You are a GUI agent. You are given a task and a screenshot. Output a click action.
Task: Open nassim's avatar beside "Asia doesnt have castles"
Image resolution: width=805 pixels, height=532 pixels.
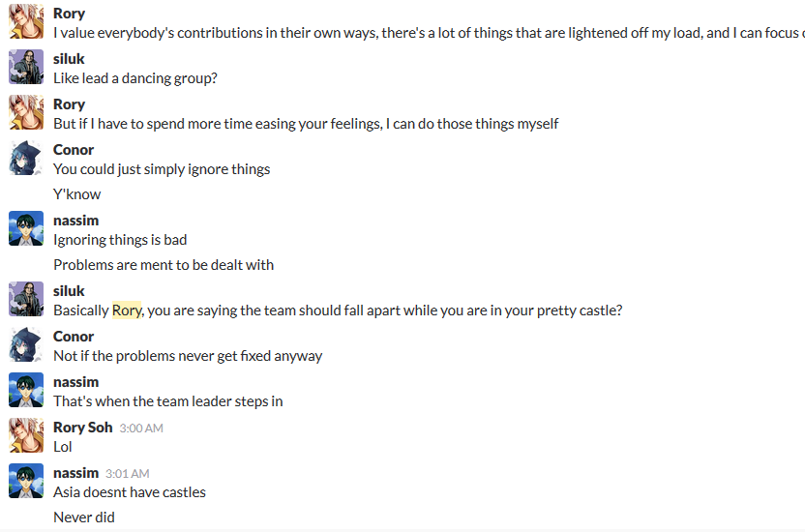coord(26,482)
